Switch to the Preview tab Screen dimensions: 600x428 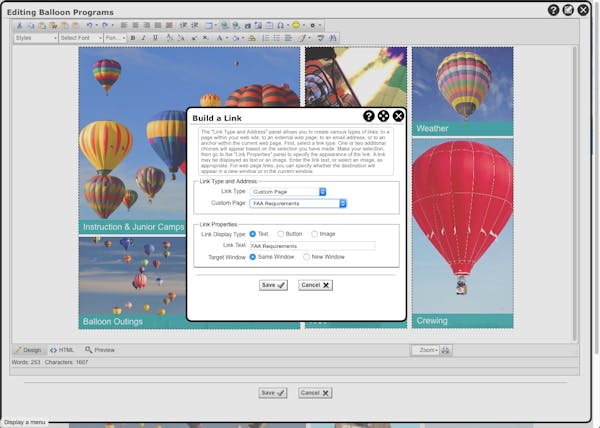click(100, 350)
